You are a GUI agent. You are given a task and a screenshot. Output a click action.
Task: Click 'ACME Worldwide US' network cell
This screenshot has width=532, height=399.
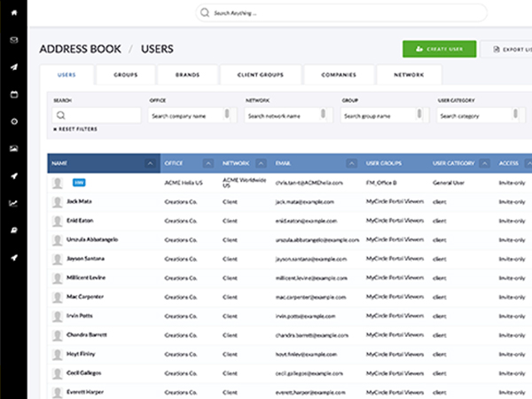[x=245, y=183]
